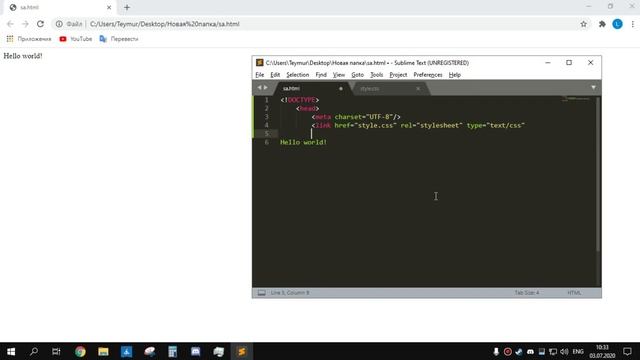
Task: Click the microphone tray icon
Action: [496, 351]
